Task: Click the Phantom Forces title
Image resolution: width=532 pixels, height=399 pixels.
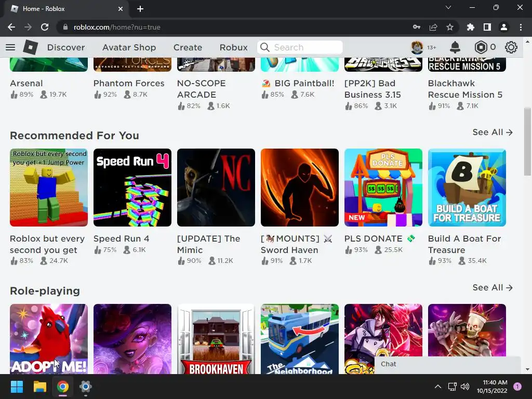Action: (129, 83)
